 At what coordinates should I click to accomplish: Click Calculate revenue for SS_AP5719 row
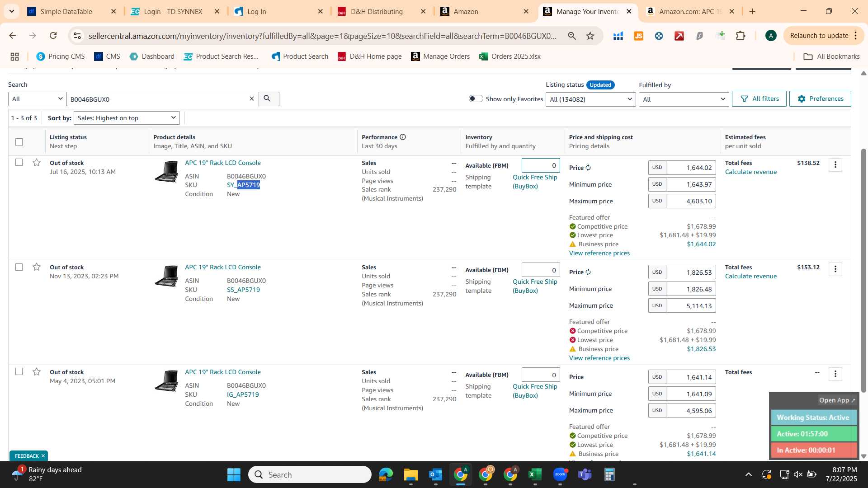750,276
